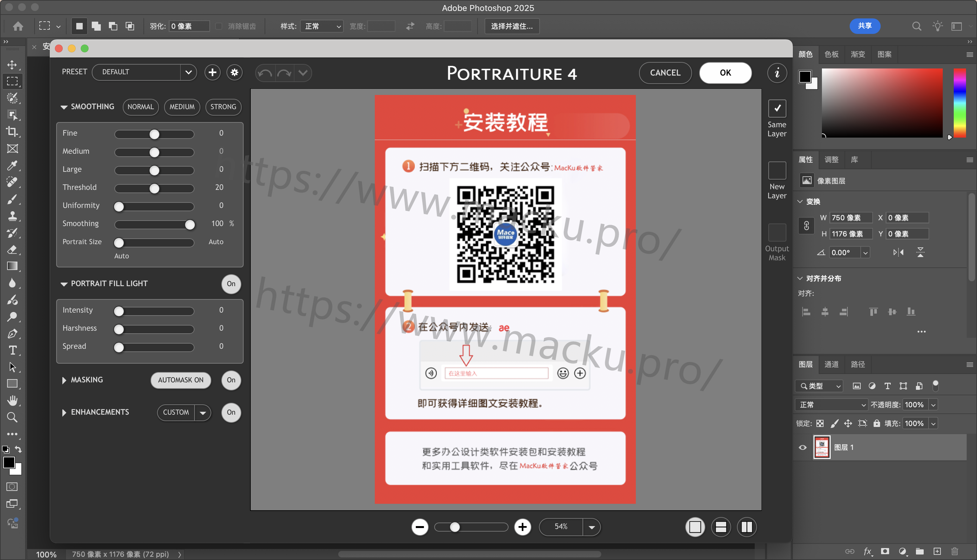Select the Gradient tool
977x560 pixels.
pos(12,266)
